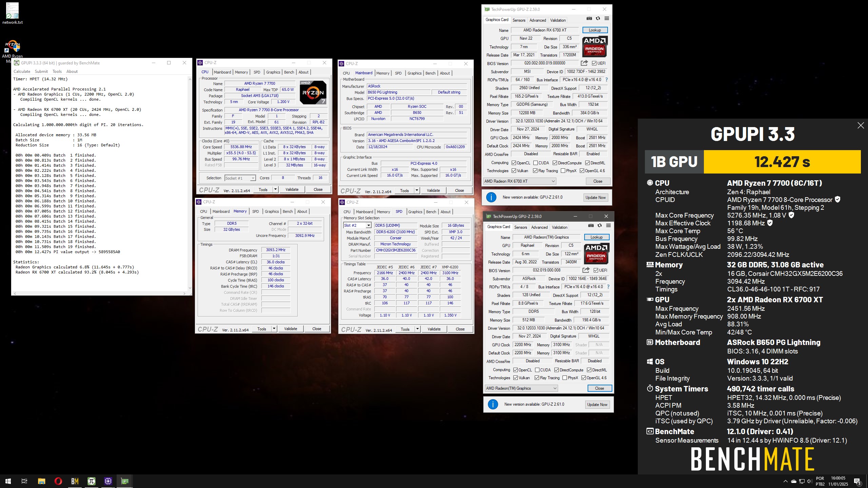The width and height of the screenshot is (868, 488).
Task: Open the Calculate menu in GPUPI
Action: coord(22,72)
